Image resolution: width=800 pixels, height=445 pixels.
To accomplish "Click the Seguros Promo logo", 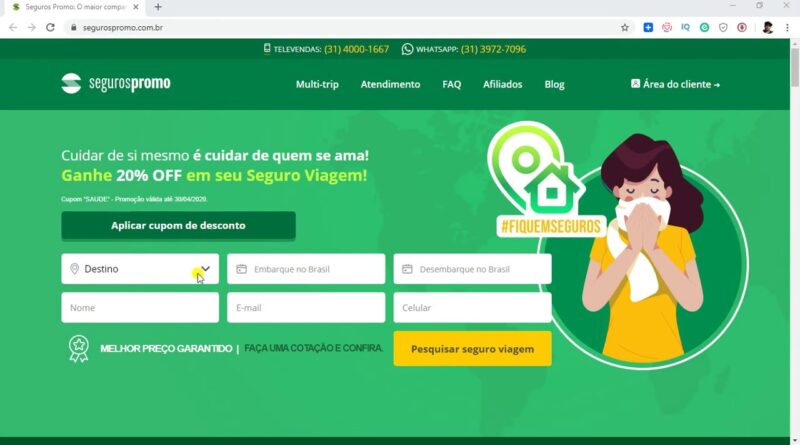I will click(x=116, y=83).
